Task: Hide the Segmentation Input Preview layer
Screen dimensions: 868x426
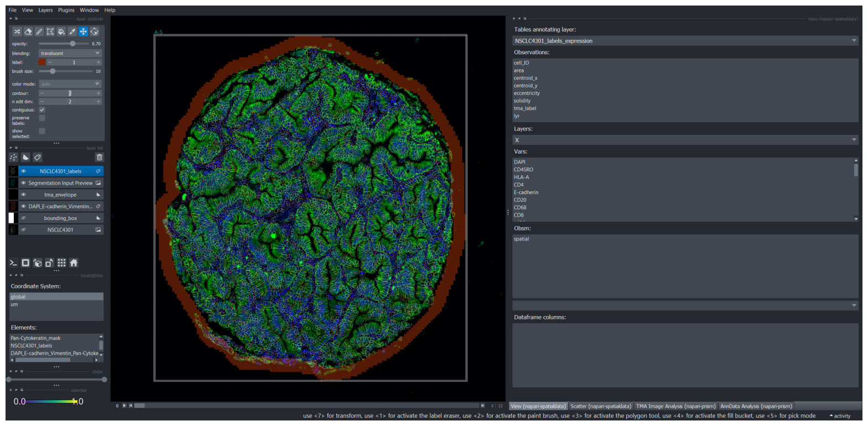Action: pyautogui.click(x=24, y=183)
